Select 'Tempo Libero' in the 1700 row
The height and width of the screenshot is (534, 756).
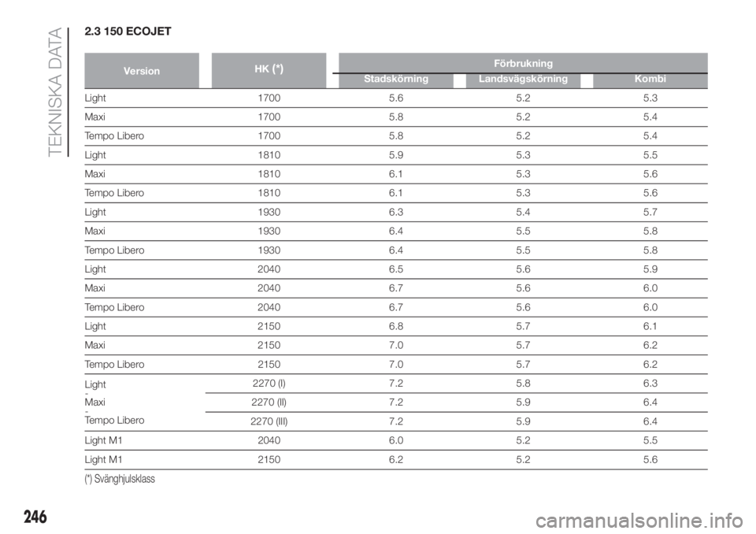point(114,136)
